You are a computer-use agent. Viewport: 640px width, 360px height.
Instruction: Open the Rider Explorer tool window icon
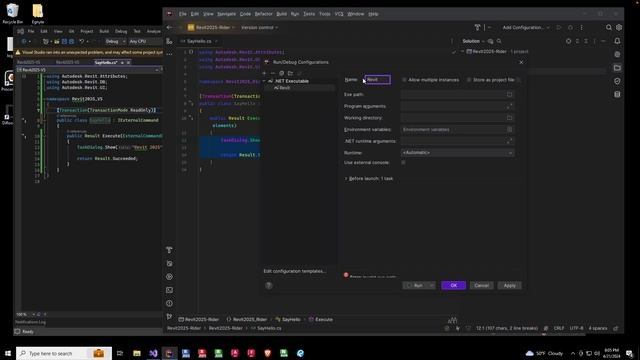169,41
